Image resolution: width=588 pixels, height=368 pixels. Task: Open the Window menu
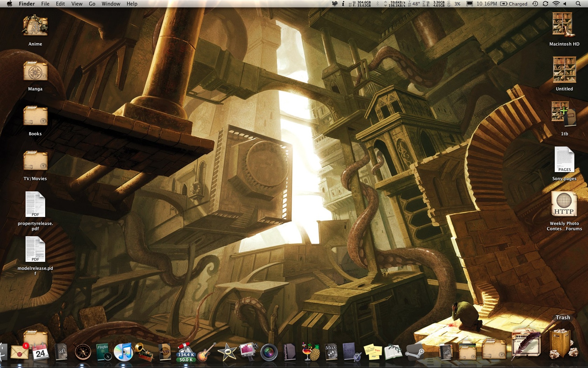[x=111, y=4]
